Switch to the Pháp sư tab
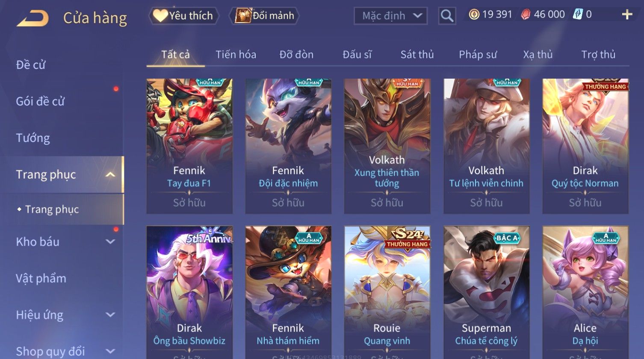This screenshot has width=644, height=359. 478,54
